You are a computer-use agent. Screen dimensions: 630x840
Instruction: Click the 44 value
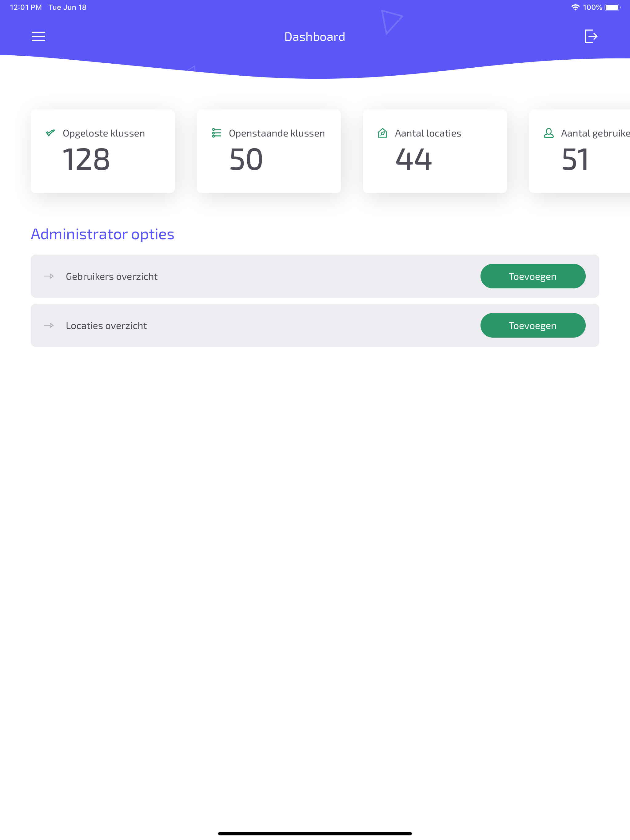(413, 160)
